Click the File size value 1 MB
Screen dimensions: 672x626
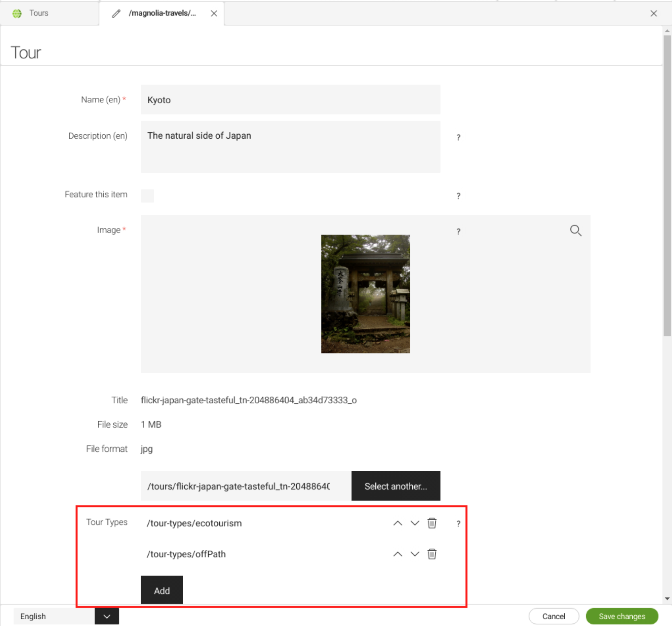[x=151, y=425]
